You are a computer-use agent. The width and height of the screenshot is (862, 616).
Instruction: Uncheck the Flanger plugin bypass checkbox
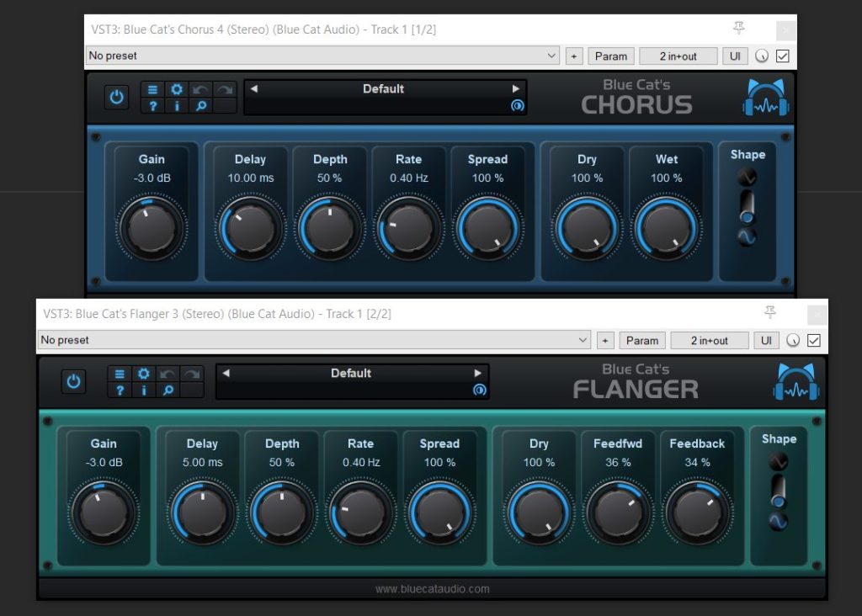(x=814, y=341)
